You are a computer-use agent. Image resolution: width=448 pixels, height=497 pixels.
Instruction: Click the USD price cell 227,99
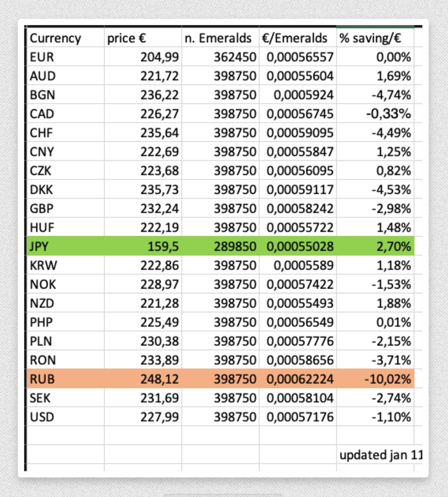[143, 416]
